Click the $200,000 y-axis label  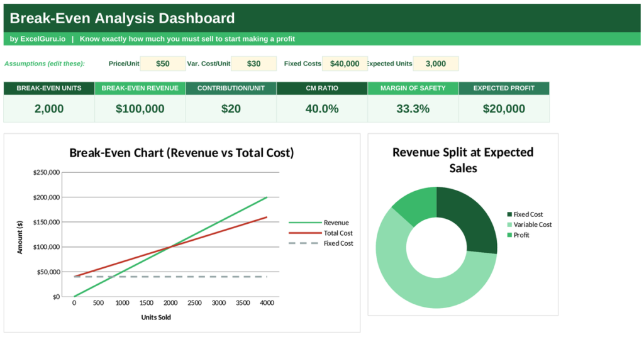(x=47, y=197)
